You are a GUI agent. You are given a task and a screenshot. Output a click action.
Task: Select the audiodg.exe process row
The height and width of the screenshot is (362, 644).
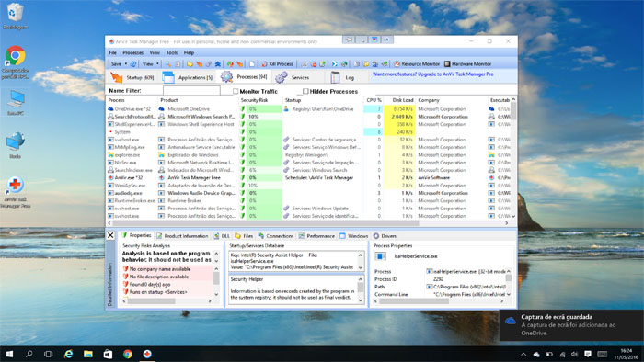[308, 193]
